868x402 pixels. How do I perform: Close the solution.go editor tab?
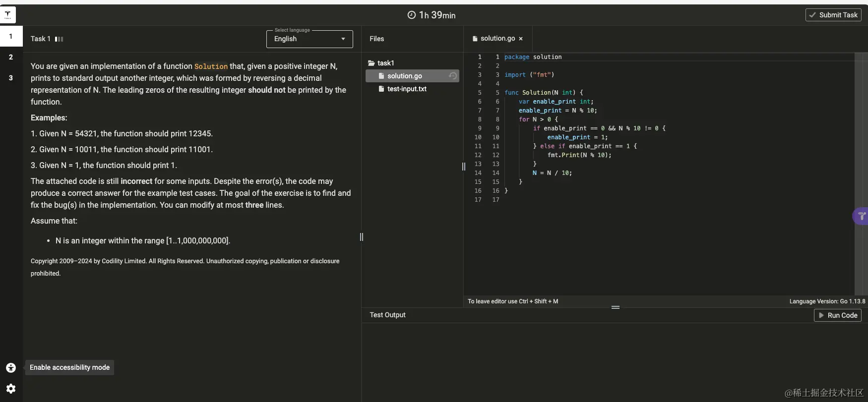pos(521,39)
